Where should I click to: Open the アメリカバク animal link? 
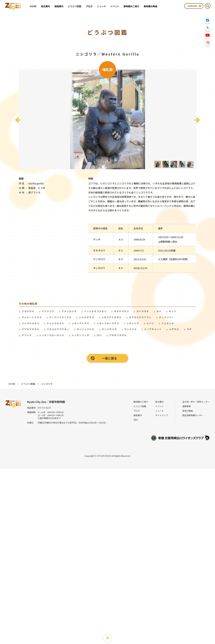(68, 311)
